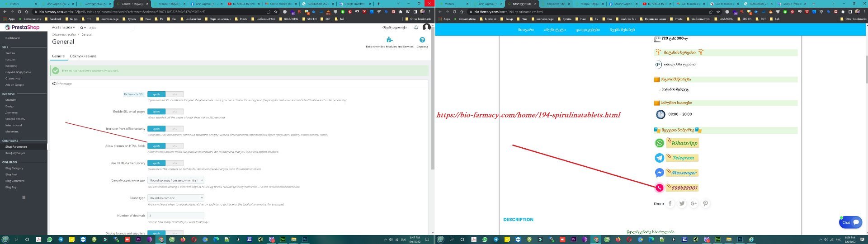This screenshot has width=868, height=244.
Task: Set Use HTMLPurifier Library to Yes
Action: [156, 163]
